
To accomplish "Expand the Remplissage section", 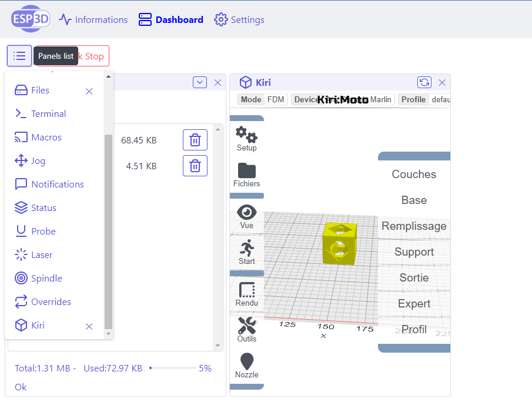I will (414, 226).
